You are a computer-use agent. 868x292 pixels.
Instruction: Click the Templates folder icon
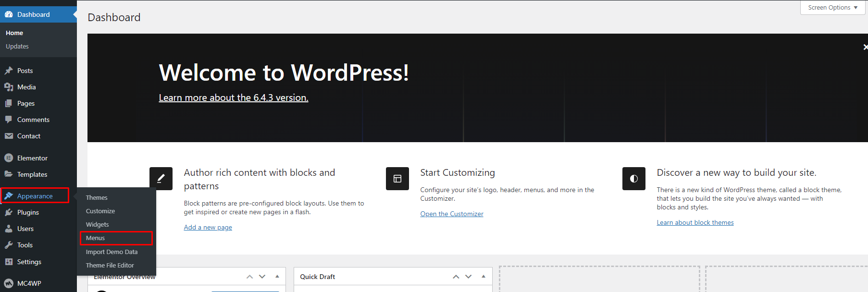(x=9, y=174)
